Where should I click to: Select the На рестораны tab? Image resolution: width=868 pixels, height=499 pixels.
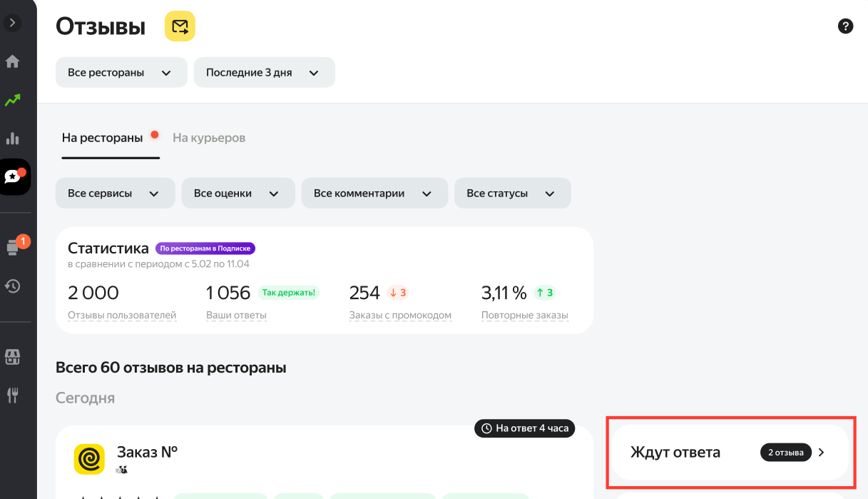(x=103, y=138)
